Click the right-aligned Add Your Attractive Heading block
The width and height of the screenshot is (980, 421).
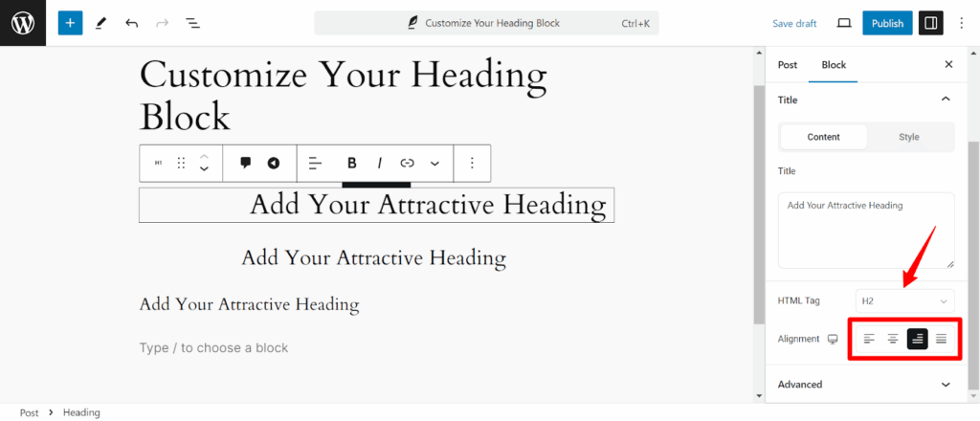tap(376, 205)
